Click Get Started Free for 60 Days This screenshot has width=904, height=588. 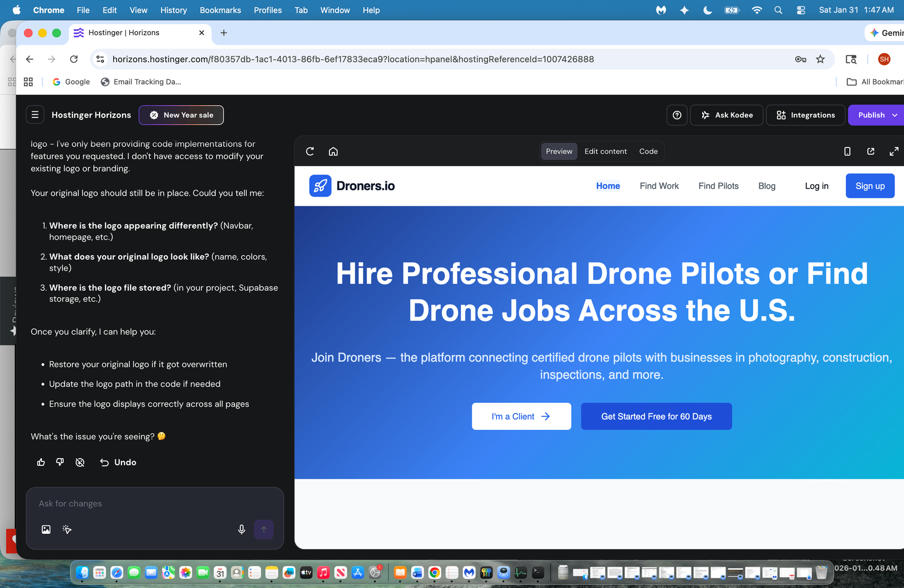coord(656,416)
